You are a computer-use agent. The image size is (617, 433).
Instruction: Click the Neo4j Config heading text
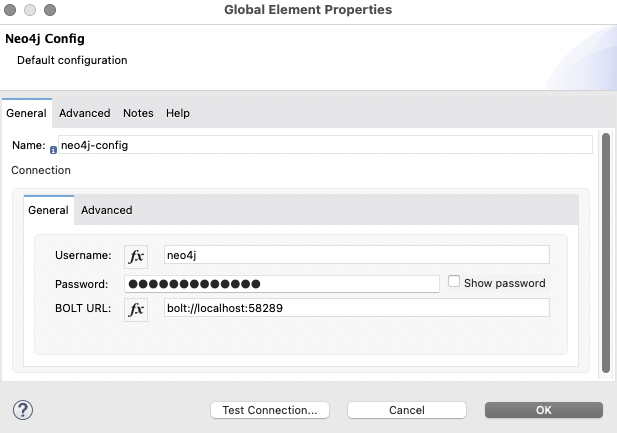pyautogui.click(x=45, y=39)
